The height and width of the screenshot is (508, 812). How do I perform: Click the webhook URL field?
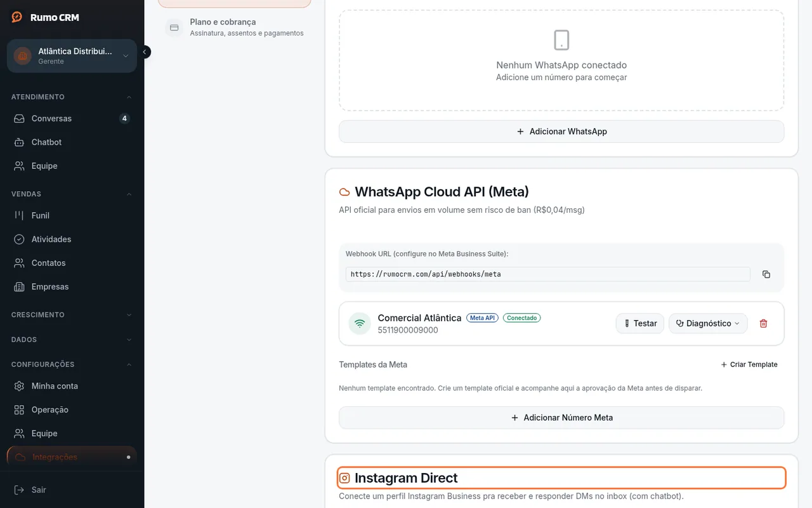[548, 274]
